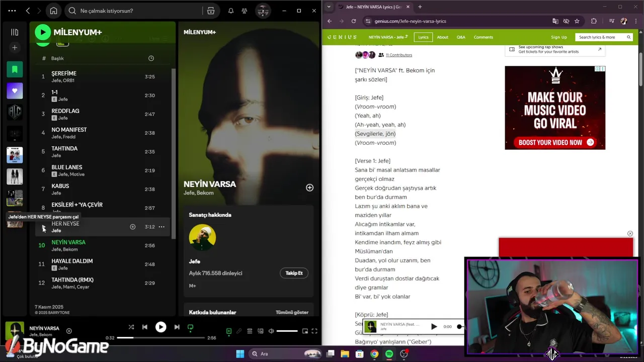Viewport: 644px width, 362px height.
Task: Enter Spotify full screen mode
Action: (314, 331)
